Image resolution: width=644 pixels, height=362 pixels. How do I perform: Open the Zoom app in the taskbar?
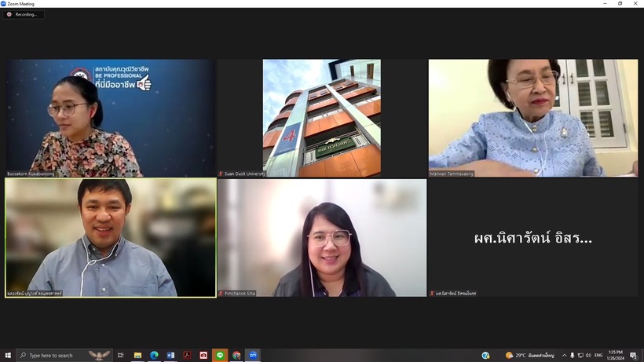pyautogui.click(x=253, y=356)
